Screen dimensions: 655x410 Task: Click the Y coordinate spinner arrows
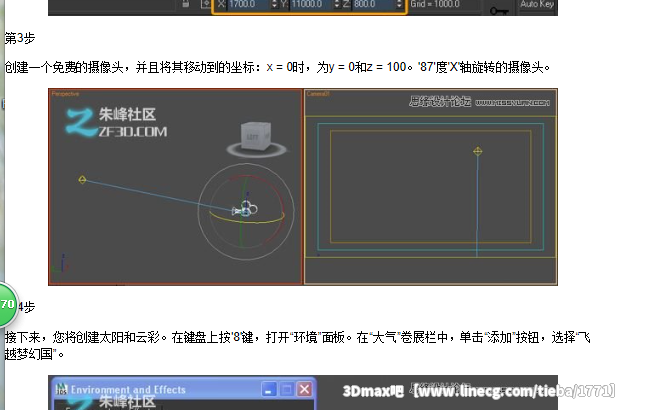coord(337,4)
